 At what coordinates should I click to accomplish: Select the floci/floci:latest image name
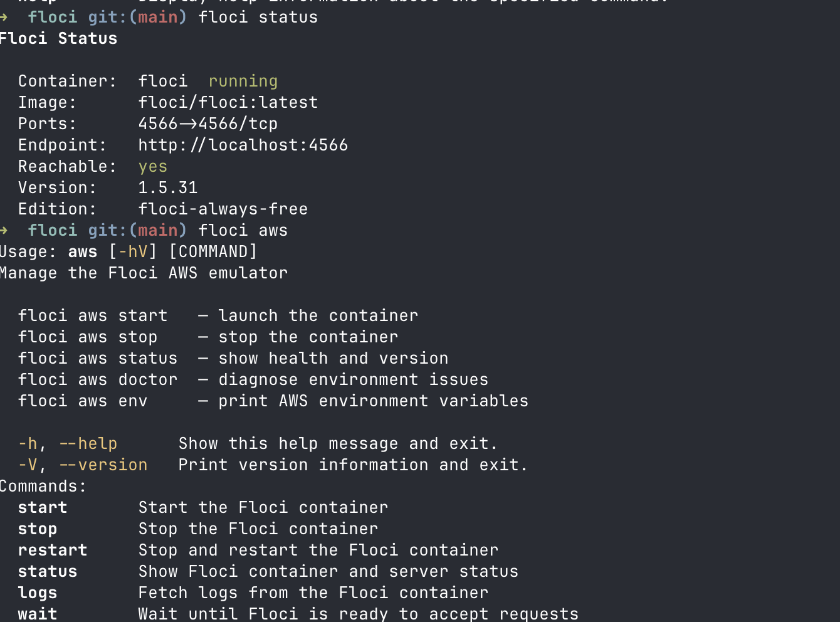(228, 102)
